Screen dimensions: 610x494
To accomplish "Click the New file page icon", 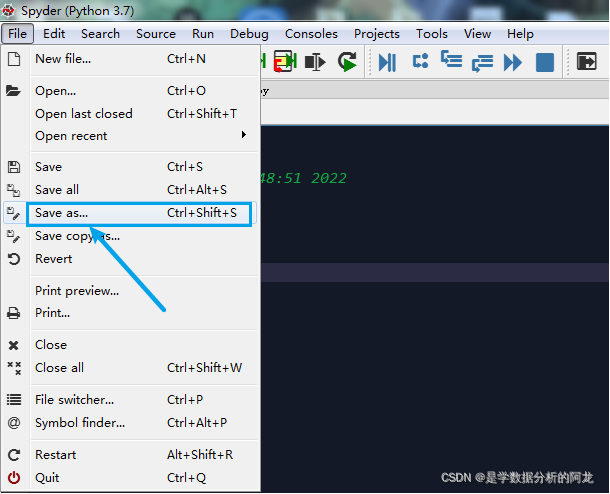I will pyautogui.click(x=14, y=59).
